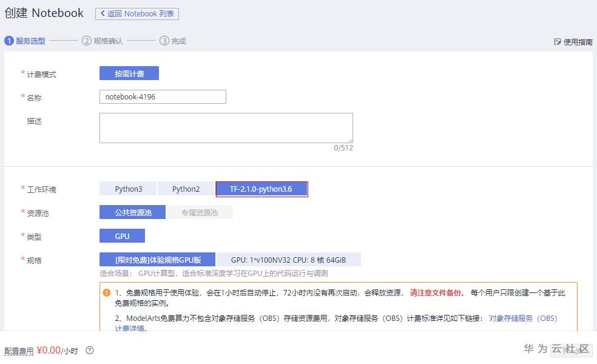Click the 服务选型 step label
The height and width of the screenshot is (364, 597).
coord(30,41)
